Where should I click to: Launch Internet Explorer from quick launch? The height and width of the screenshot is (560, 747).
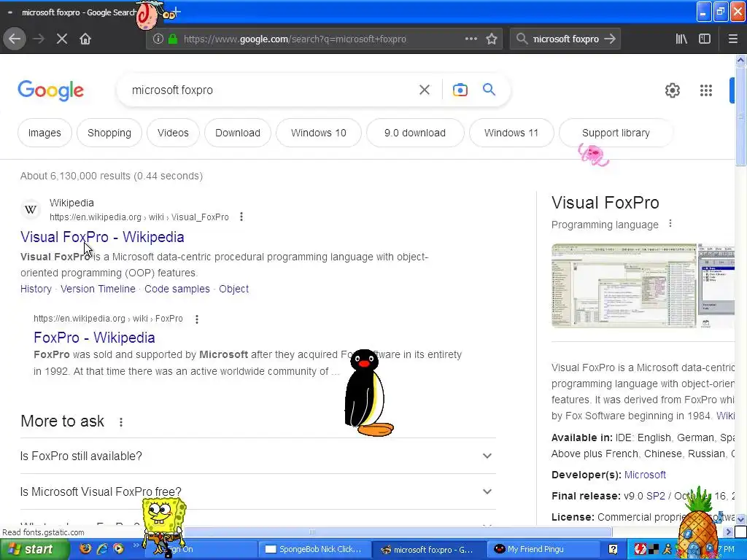tap(102, 548)
